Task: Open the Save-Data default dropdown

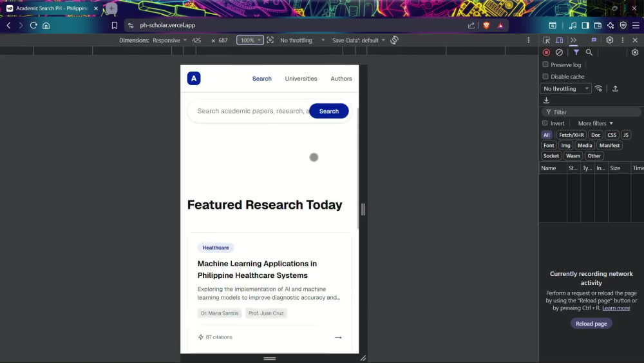Action: (358, 40)
